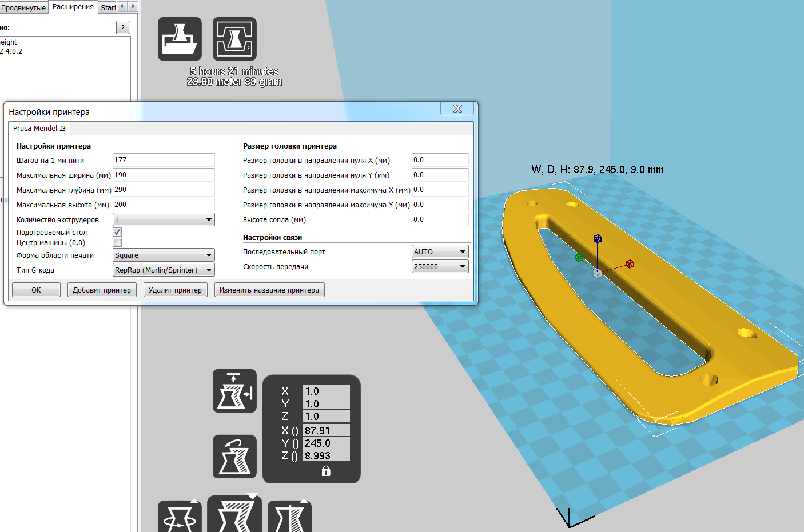Click the Load model icon
Screen dimensions: 804x532
[180, 39]
